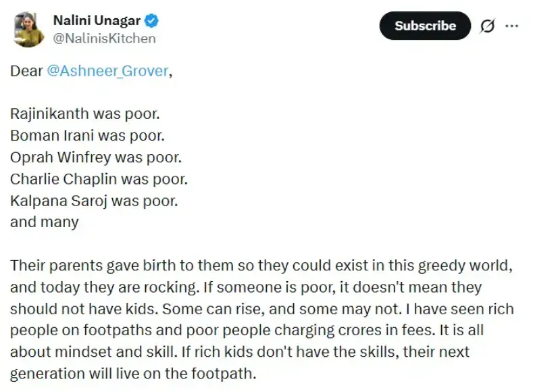This screenshot has width=533, height=392.
Task: Select the 'Charlie Chaplin was poor.' line
Action: click(99, 179)
